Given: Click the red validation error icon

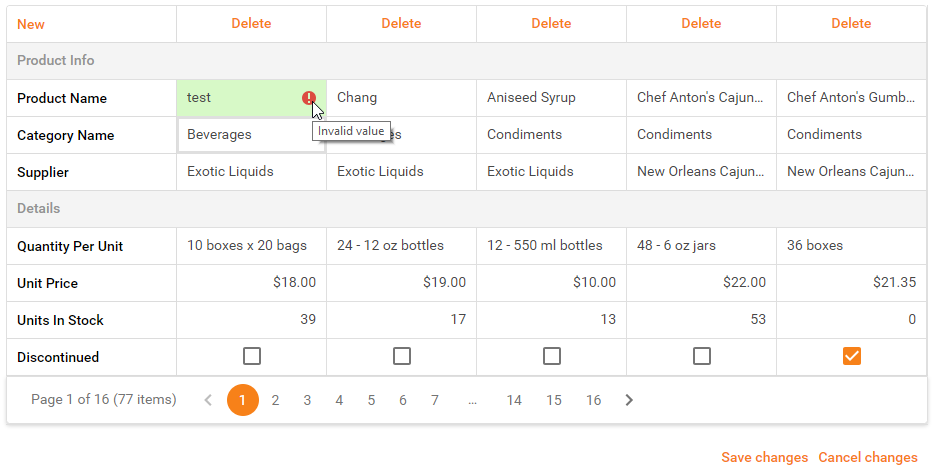Looking at the screenshot, I should [x=308, y=98].
